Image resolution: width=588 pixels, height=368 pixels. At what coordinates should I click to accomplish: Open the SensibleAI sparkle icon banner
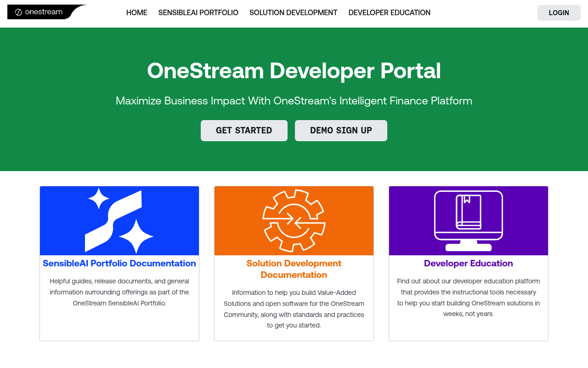coord(119,221)
